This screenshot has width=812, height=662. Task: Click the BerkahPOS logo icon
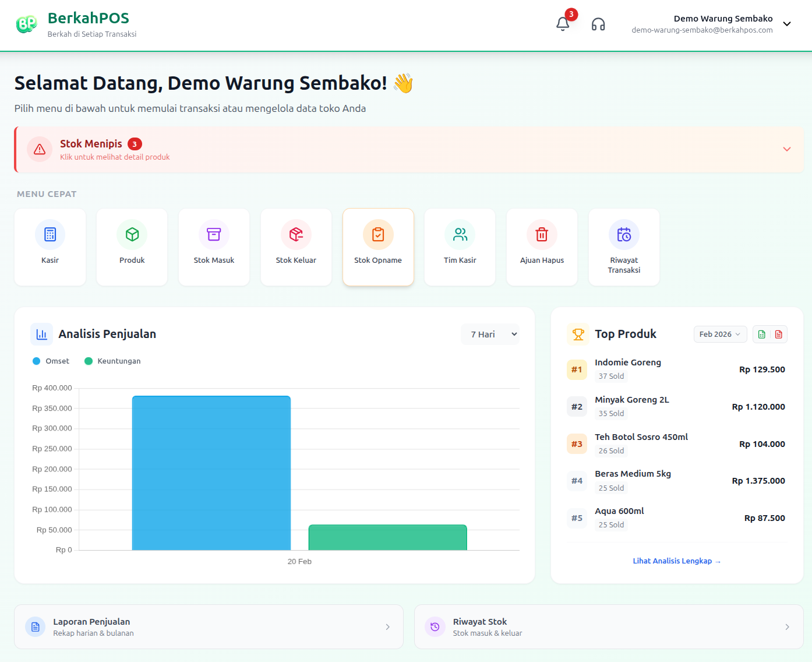click(26, 24)
